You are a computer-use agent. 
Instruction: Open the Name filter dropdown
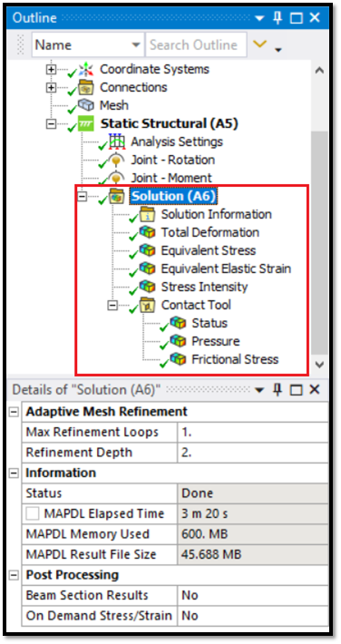(135, 44)
